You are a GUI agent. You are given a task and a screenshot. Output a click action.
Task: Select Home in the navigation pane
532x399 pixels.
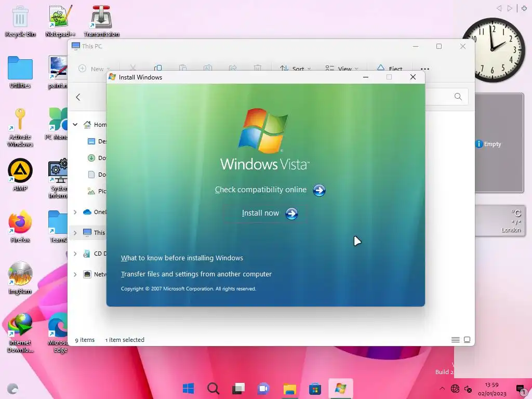point(95,125)
